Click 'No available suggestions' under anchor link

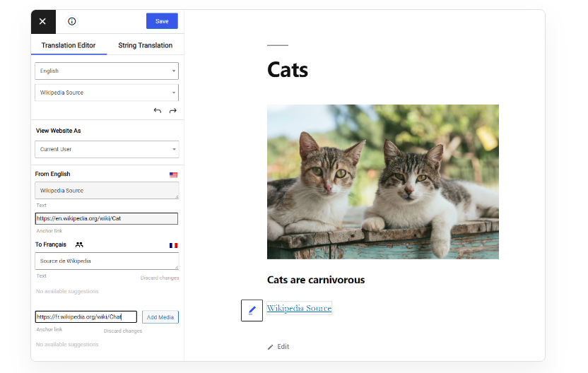pos(67,345)
